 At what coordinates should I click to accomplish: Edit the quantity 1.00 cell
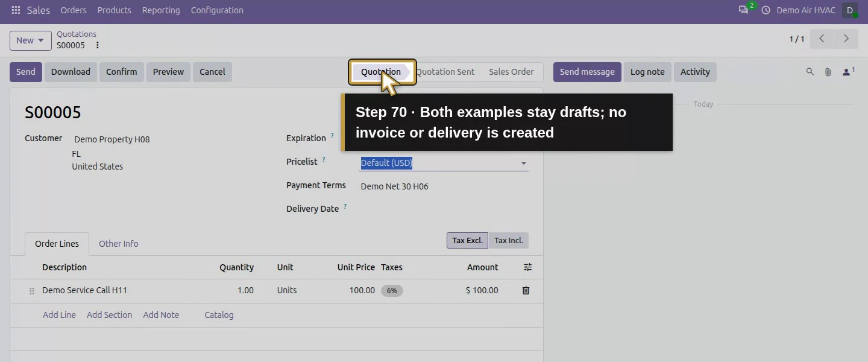coord(245,290)
